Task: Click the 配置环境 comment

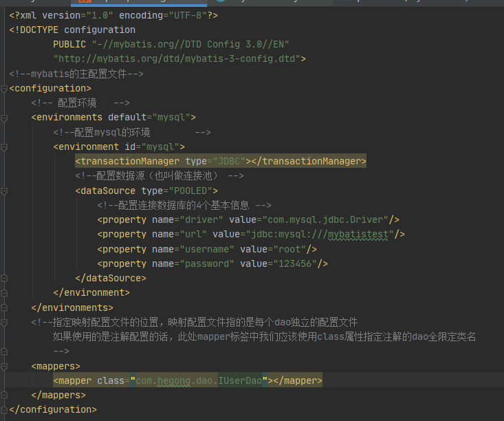Action: (80, 103)
